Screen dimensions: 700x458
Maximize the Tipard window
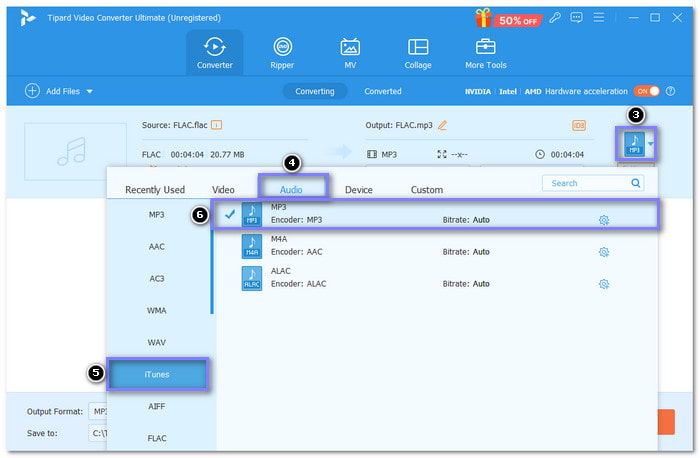coord(655,17)
